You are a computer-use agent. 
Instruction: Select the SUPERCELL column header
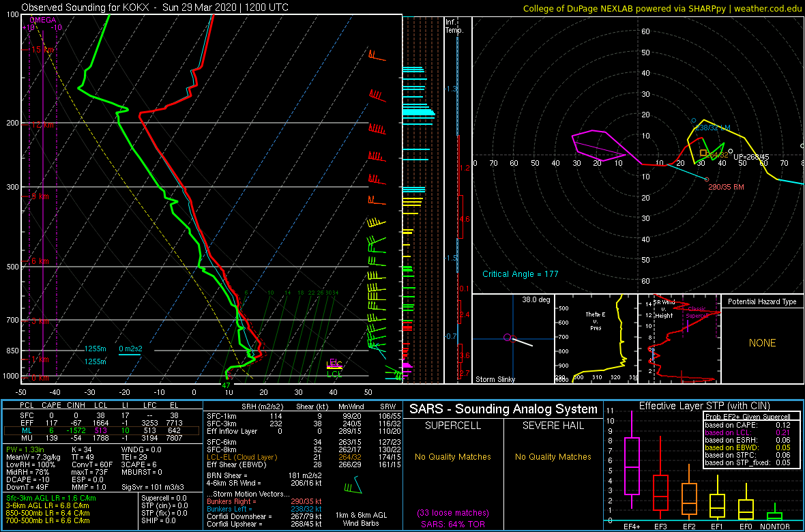pyautogui.click(x=454, y=426)
